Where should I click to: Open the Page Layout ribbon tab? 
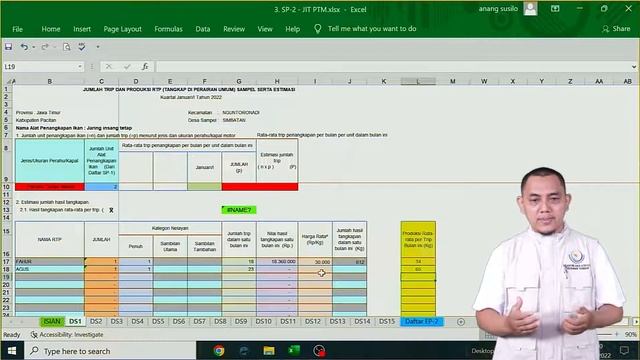(x=122, y=29)
